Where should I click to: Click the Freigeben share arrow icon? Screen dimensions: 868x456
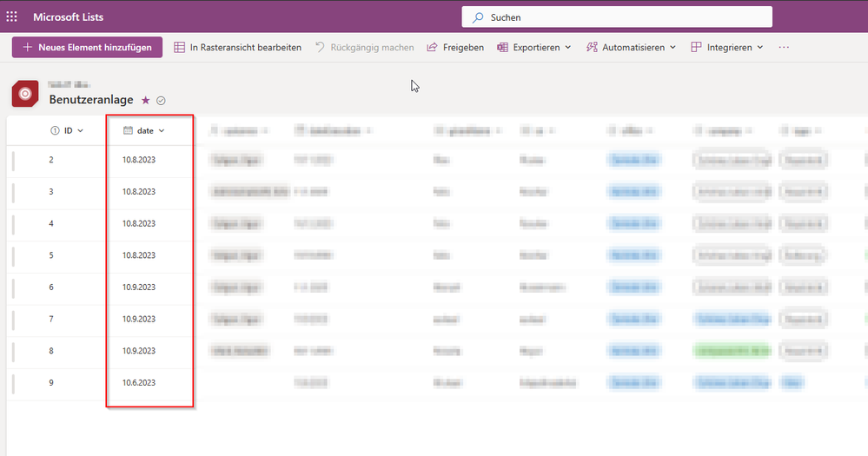pos(432,48)
